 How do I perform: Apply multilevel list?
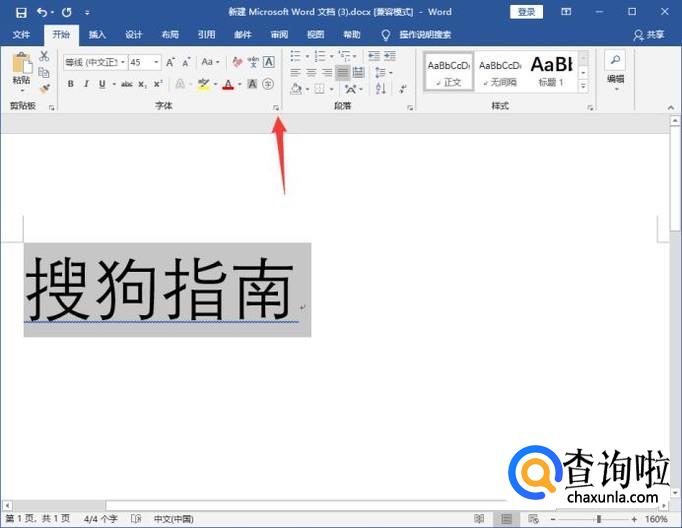click(x=344, y=56)
